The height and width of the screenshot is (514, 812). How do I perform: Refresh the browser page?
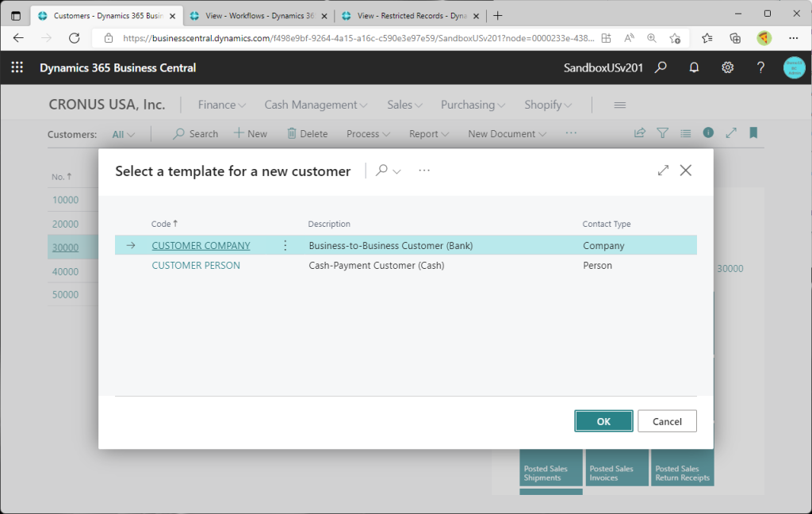click(x=75, y=38)
